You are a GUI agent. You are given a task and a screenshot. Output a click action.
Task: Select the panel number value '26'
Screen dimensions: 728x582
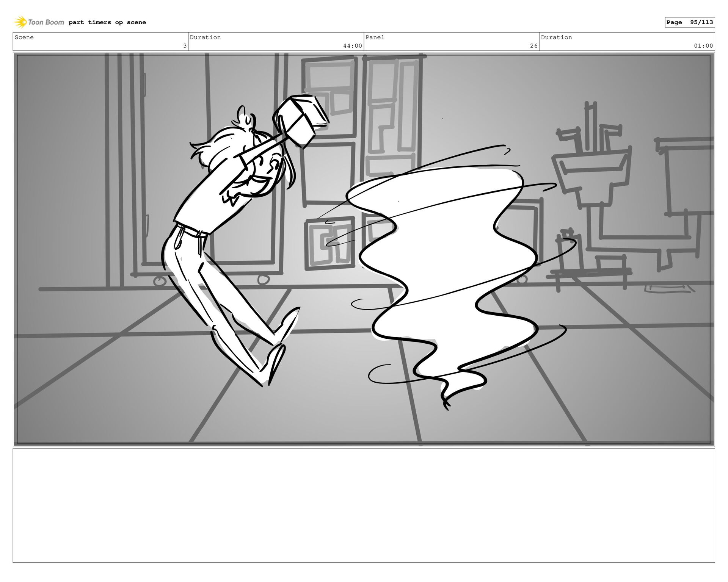pyautogui.click(x=534, y=46)
